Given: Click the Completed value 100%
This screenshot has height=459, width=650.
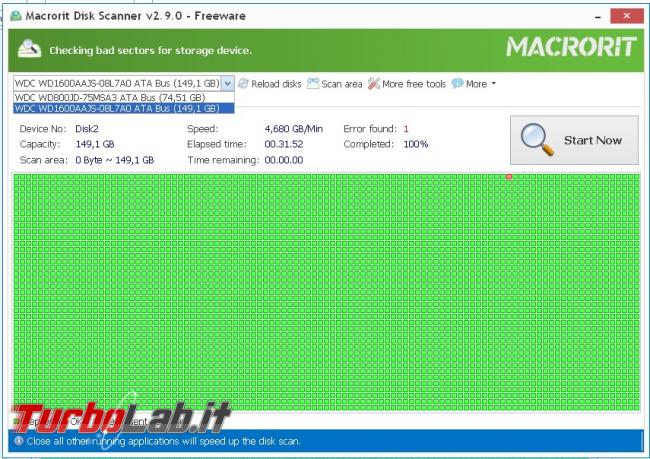Looking at the screenshot, I should point(416,144).
